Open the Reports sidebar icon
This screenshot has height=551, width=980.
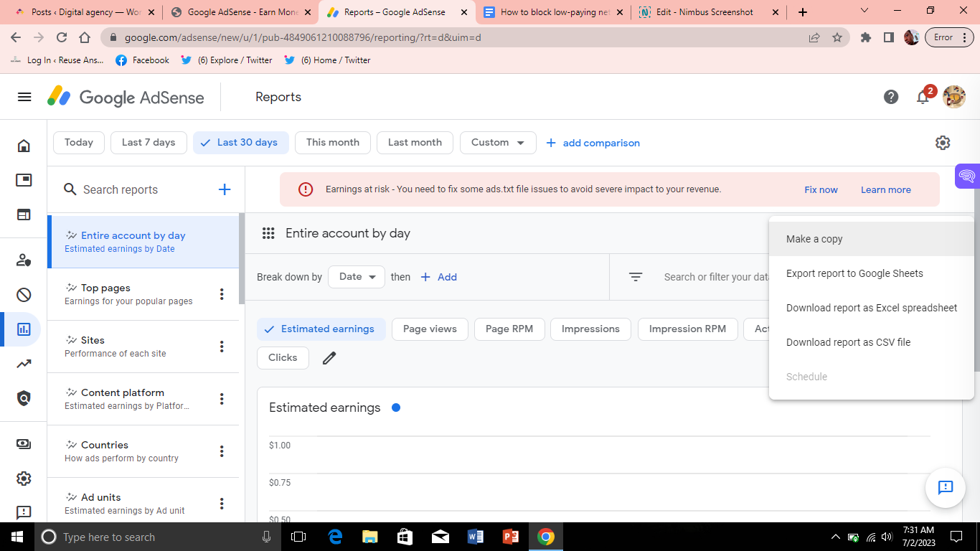(24, 329)
